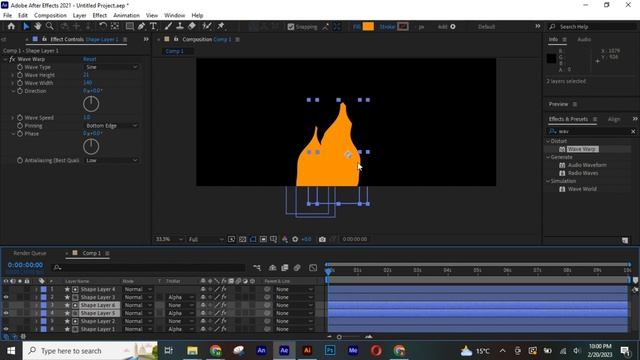Click the timeline current time 0:00:00:00
The width and height of the screenshot is (640, 360).
(25, 265)
